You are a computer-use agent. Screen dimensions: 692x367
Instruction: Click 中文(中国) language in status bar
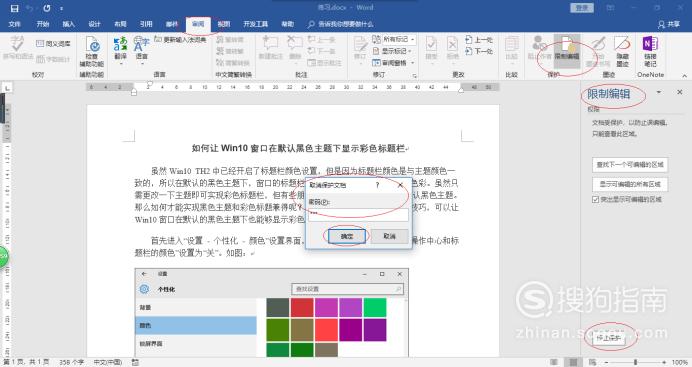click(107, 362)
